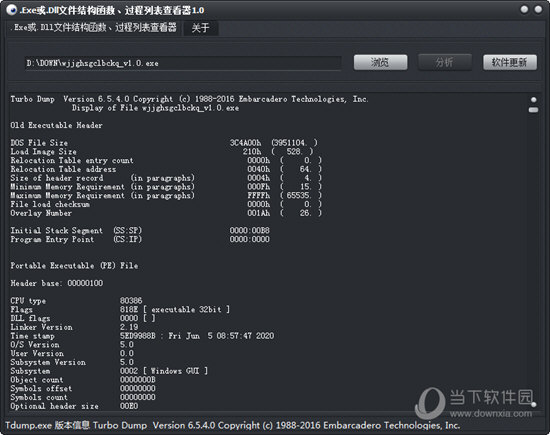Click the 'DLL flags' row
The height and width of the screenshot is (435, 550).
point(83,318)
